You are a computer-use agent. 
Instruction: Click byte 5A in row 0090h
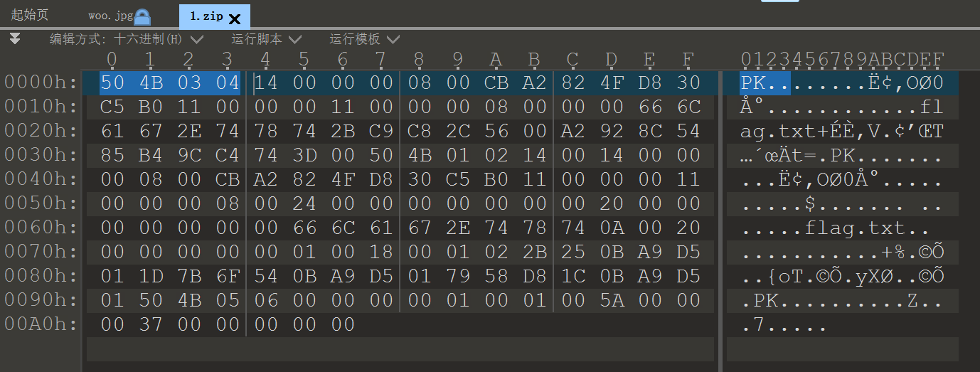pyautogui.click(x=612, y=300)
